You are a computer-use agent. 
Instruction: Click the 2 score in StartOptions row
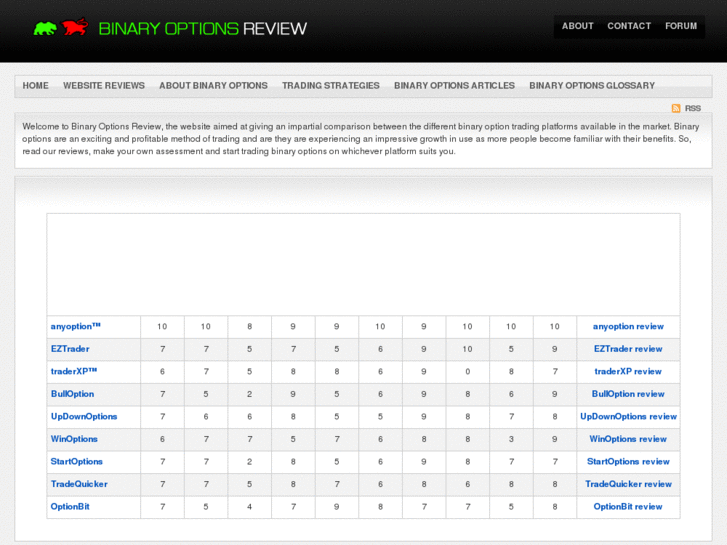(x=249, y=462)
